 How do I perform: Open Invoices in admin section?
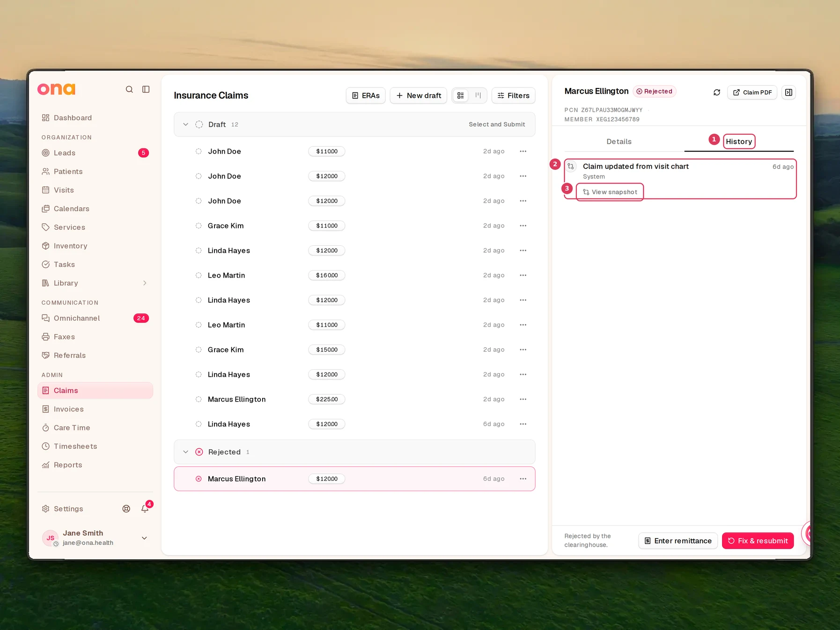95,409
